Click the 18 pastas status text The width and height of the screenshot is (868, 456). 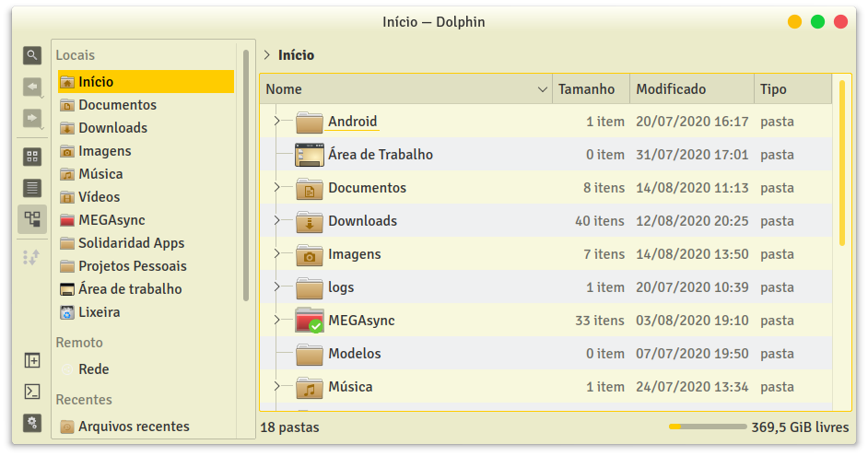click(x=290, y=427)
